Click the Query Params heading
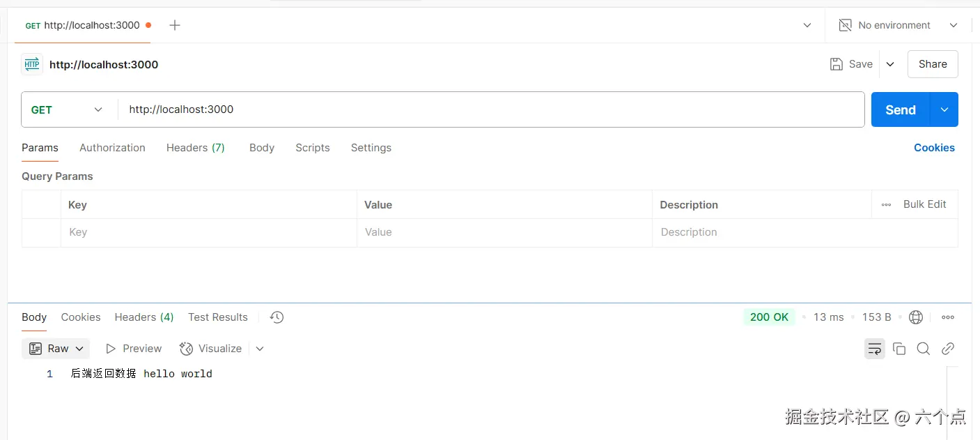 [x=57, y=176]
